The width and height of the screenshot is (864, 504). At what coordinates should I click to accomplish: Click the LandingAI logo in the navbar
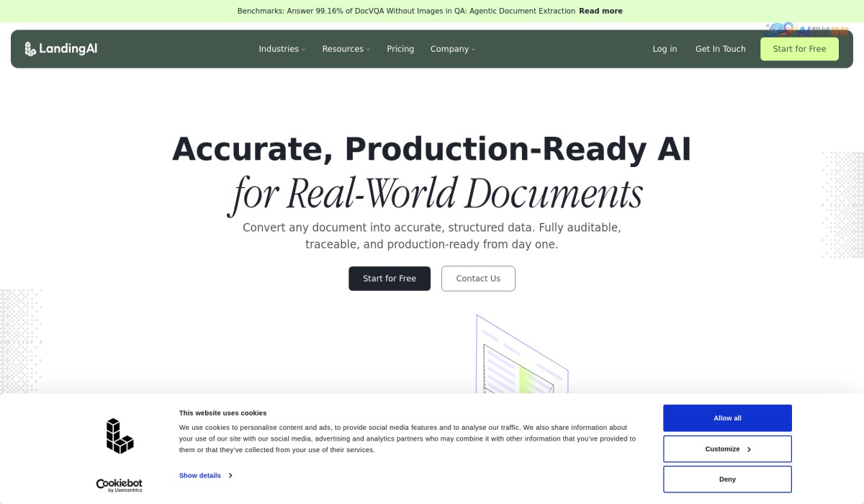point(61,49)
